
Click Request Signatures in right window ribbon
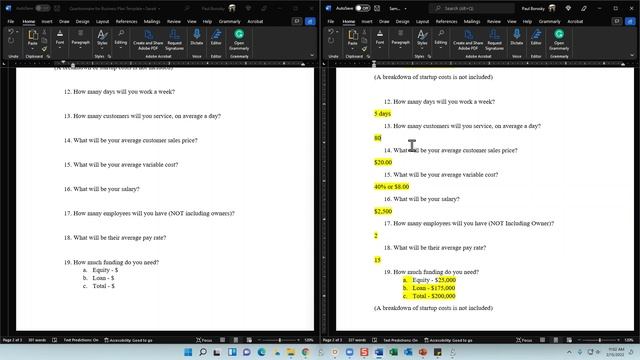[494, 40]
